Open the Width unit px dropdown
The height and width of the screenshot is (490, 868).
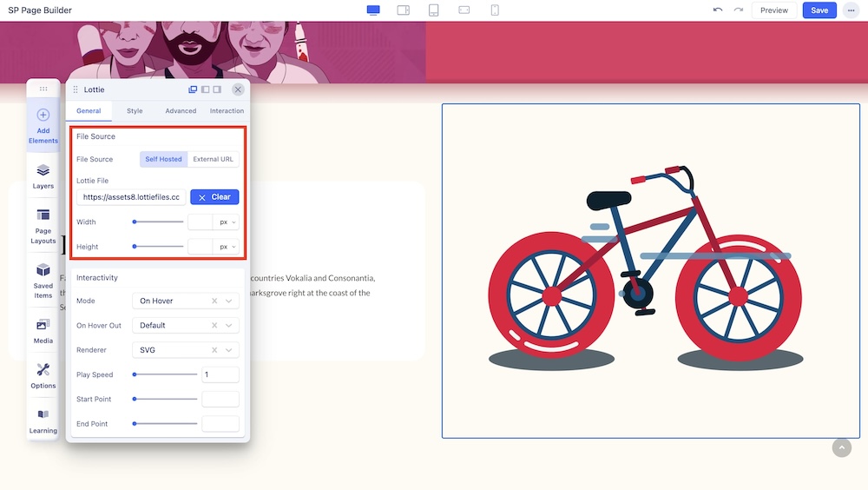pyautogui.click(x=227, y=222)
